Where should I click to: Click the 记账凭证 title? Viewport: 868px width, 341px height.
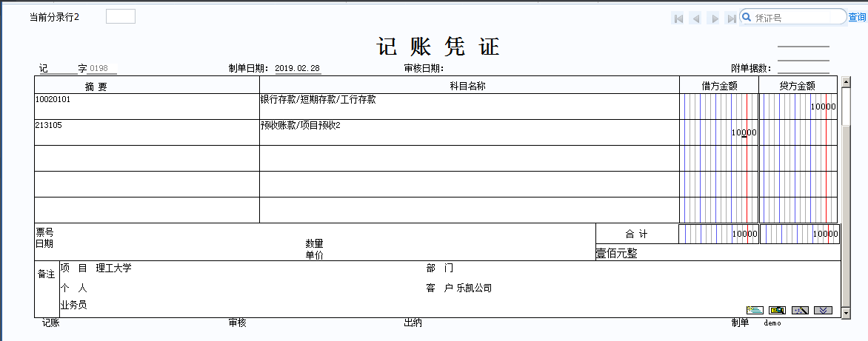438,47
